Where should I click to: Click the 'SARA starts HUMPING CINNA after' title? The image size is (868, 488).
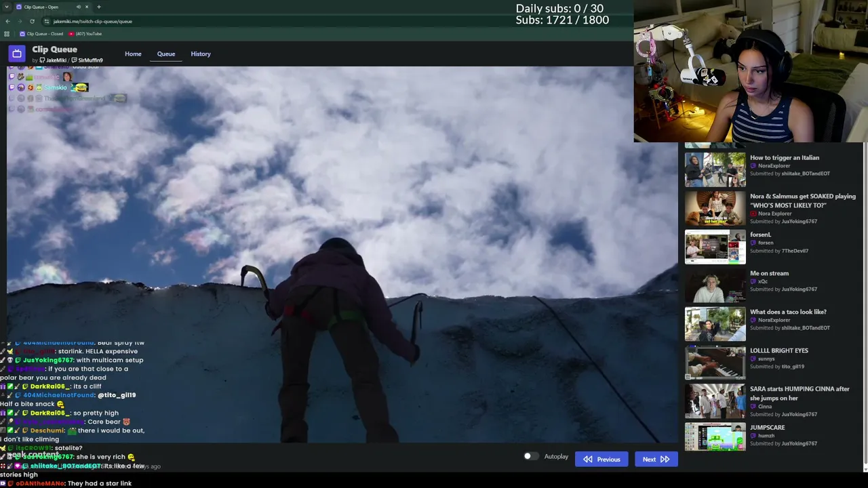(800, 389)
